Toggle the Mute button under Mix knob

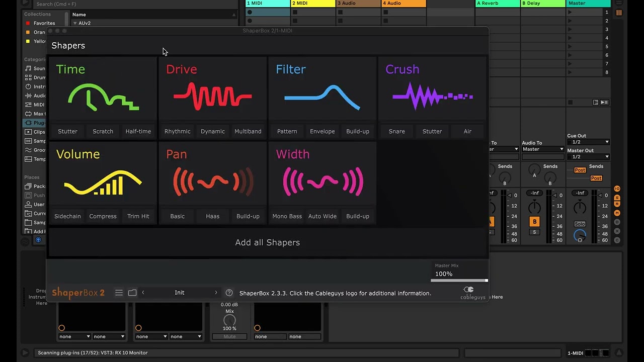[x=229, y=336]
